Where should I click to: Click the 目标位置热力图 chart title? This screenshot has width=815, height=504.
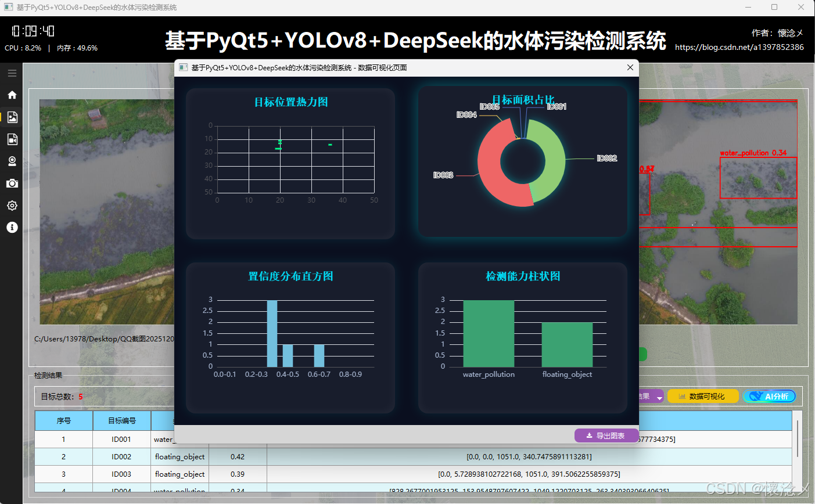[x=291, y=102]
